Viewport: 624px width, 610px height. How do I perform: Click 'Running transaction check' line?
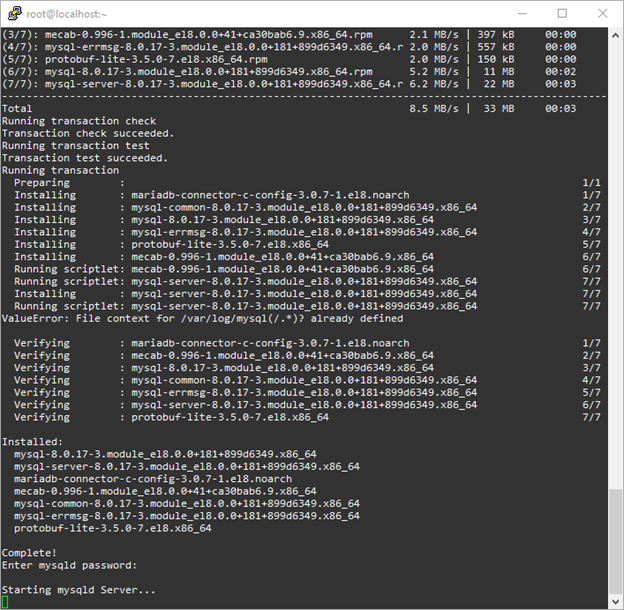tap(79, 121)
